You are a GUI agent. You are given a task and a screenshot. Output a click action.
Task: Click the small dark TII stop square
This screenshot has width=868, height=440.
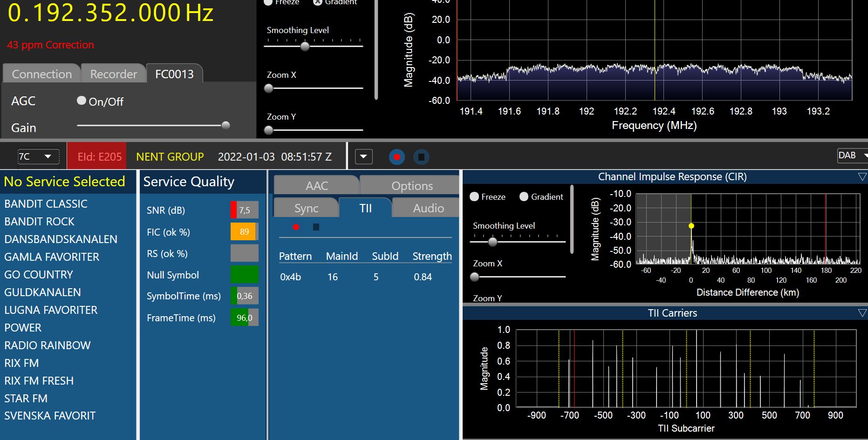click(316, 227)
